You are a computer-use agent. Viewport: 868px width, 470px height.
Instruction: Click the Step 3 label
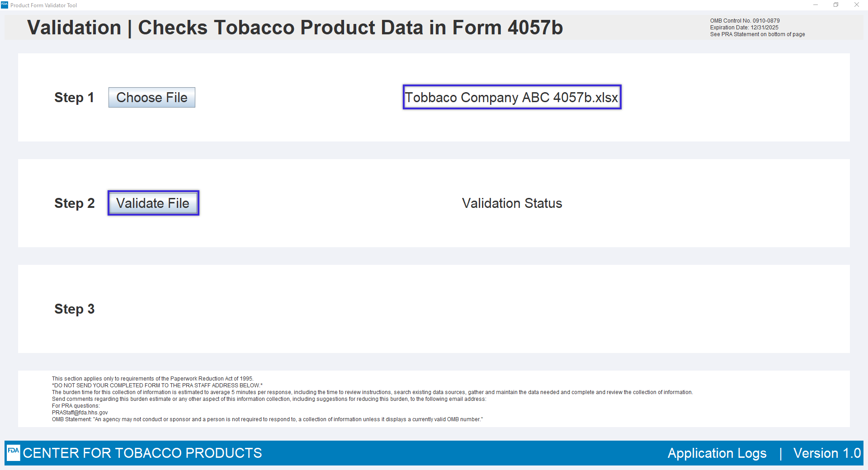(75, 309)
